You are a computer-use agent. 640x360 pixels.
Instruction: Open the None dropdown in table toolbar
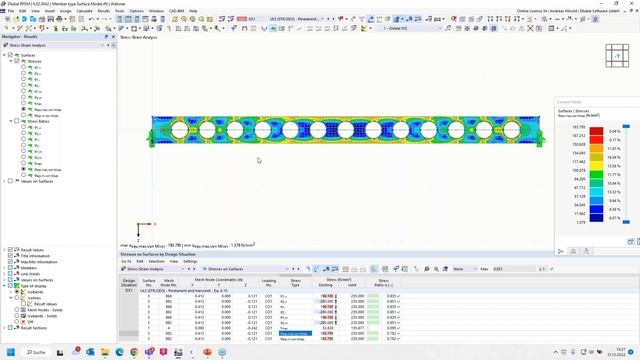tap(475, 269)
